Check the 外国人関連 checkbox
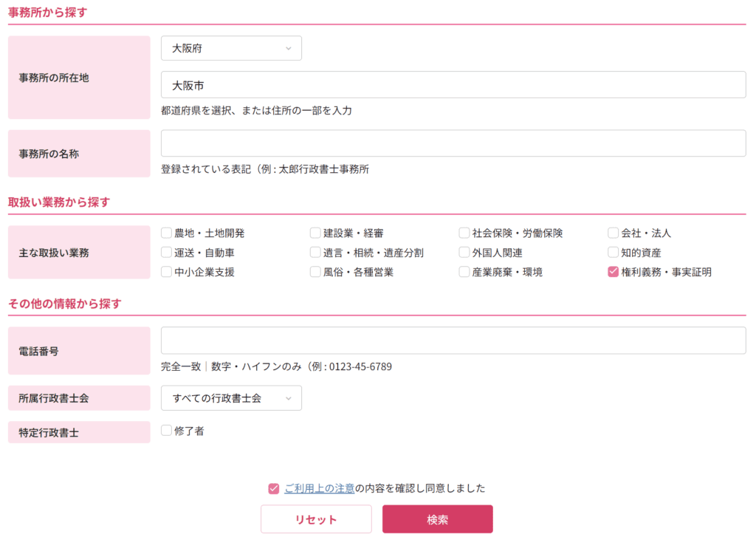Image resolution: width=756 pixels, height=543 pixels. (x=464, y=253)
